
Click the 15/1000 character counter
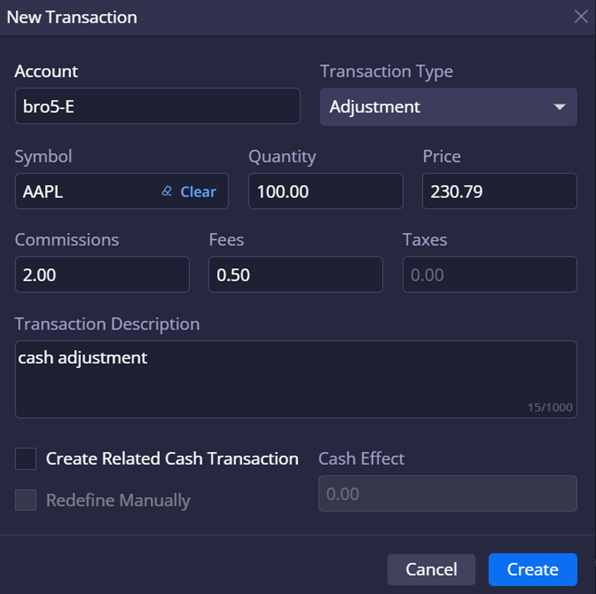[x=550, y=407]
